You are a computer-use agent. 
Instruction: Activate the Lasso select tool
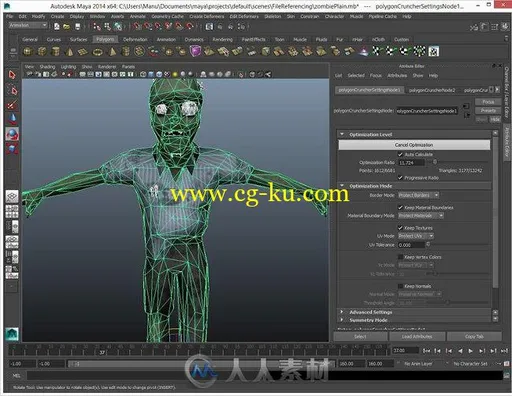pyautogui.click(x=12, y=90)
